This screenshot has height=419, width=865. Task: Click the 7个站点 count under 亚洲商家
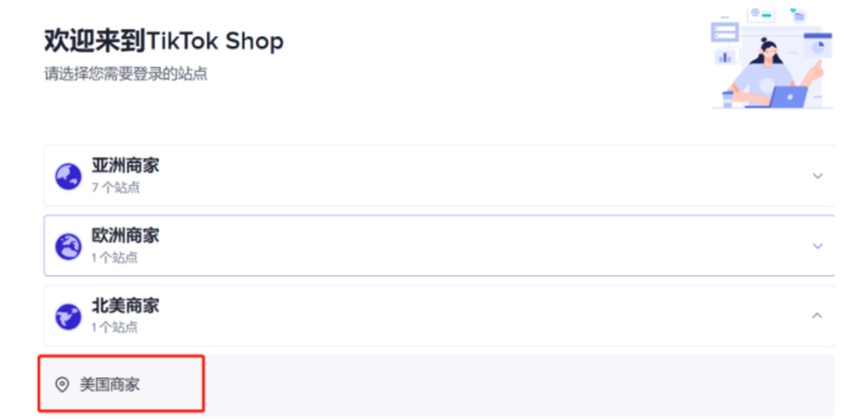coord(115,187)
